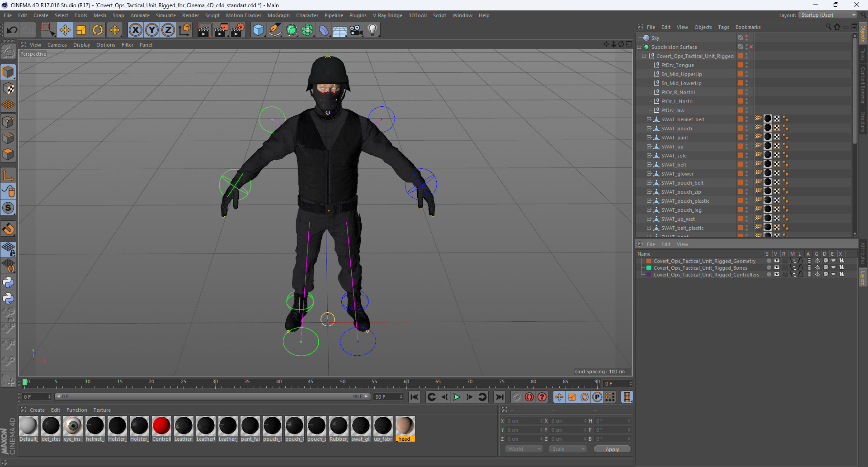
Task: Open the Character menu
Action: (x=307, y=15)
